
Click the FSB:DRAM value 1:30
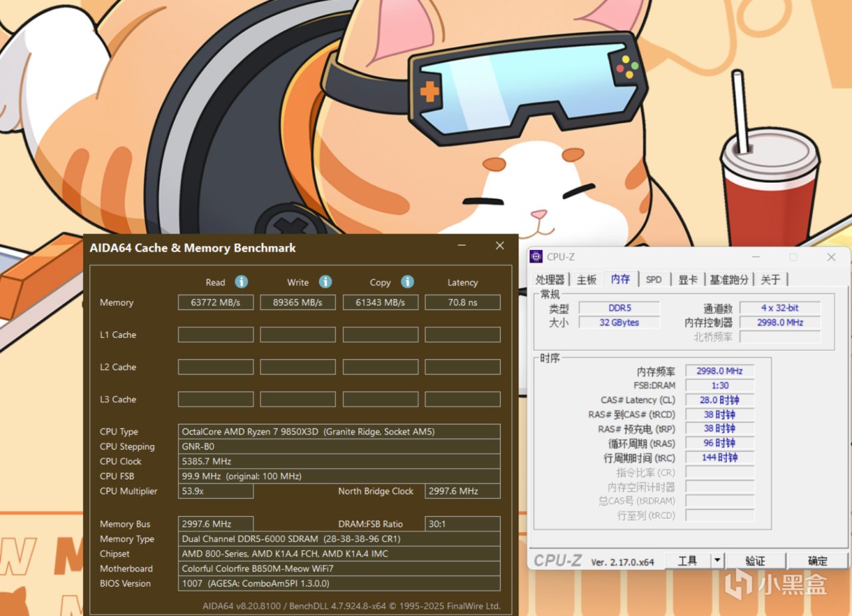click(x=720, y=386)
